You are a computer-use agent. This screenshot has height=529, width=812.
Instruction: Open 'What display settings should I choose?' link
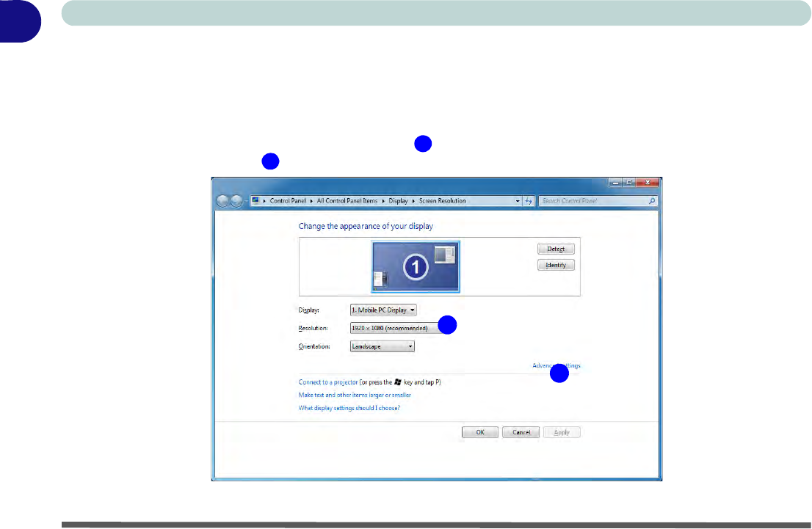click(x=349, y=408)
